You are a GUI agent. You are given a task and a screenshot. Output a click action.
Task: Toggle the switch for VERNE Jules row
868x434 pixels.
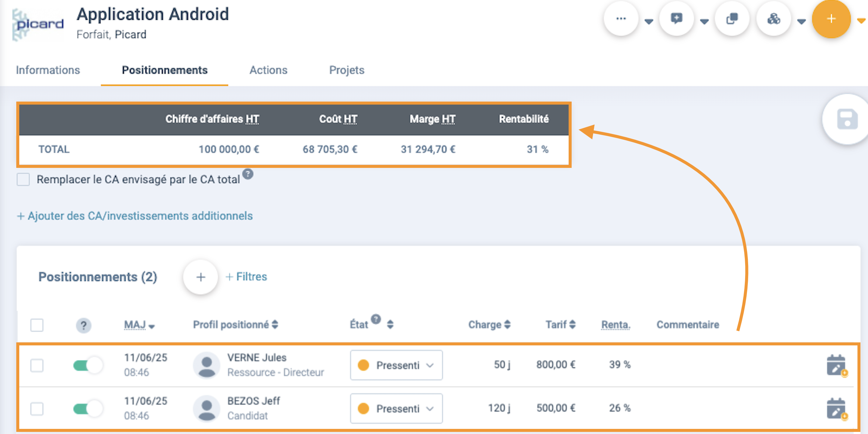[88, 365]
